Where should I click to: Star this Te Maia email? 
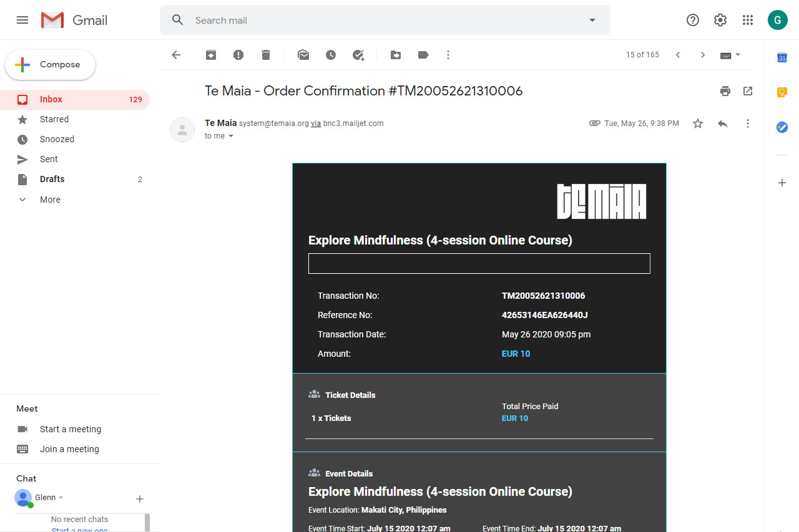click(x=698, y=123)
